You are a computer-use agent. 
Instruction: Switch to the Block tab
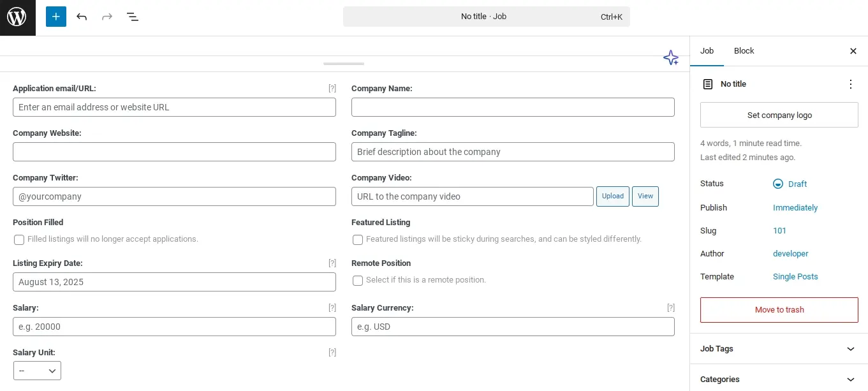point(744,51)
